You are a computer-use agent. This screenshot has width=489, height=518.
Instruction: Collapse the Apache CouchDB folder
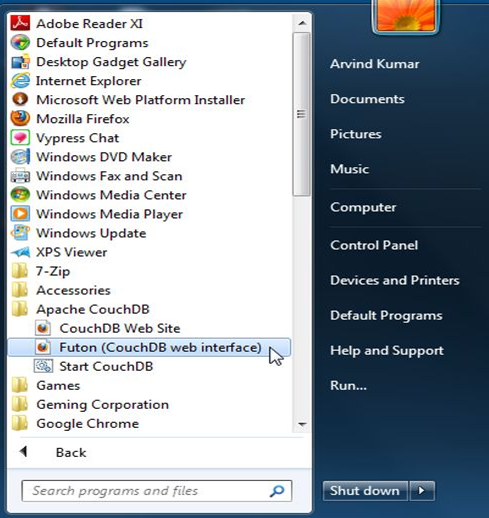93,309
